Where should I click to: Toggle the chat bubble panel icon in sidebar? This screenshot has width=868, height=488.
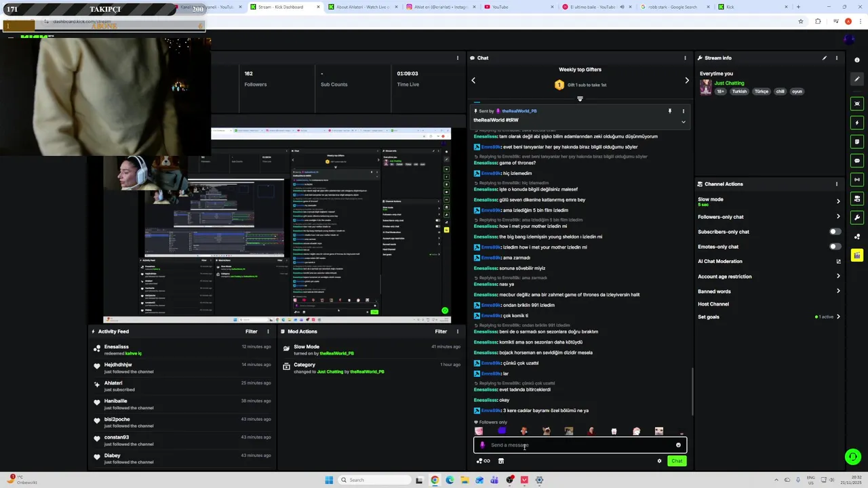pos(857,161)
